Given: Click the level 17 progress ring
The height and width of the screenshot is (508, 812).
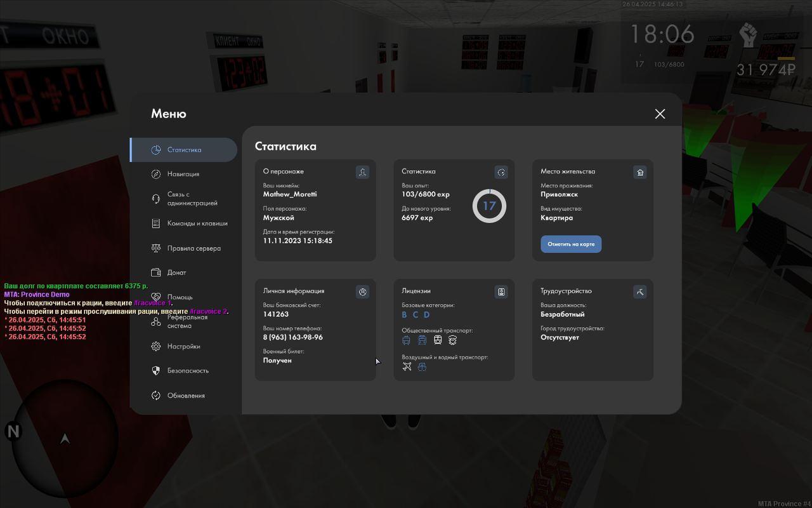Looking at the screenshot, I should [489, 206].
